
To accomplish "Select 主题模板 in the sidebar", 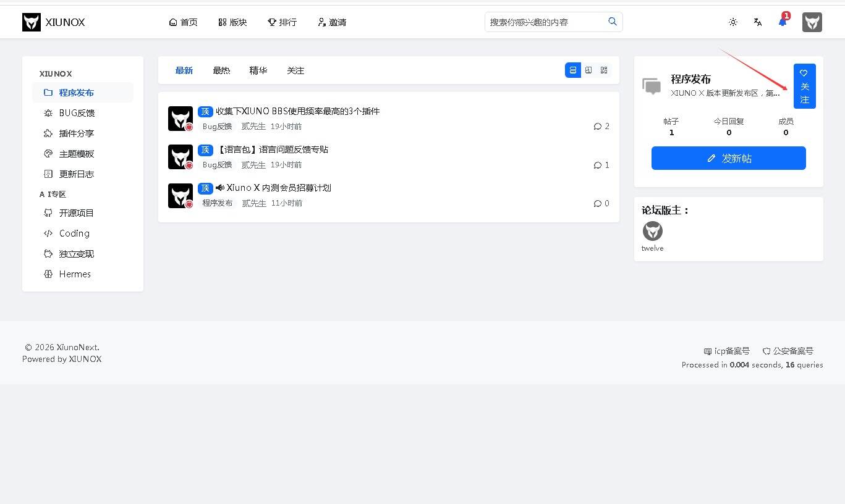I will tap(83, 154).
